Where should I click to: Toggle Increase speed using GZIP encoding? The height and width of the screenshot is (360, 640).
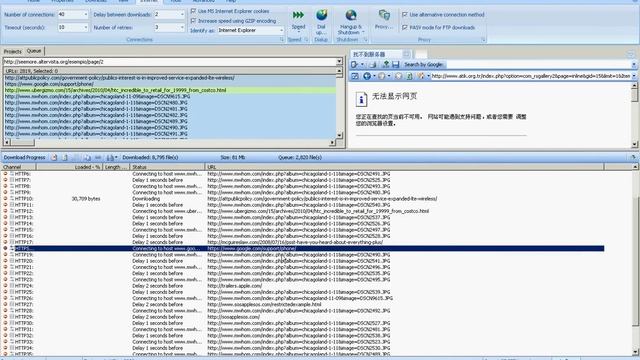click(x=193, y=20)
